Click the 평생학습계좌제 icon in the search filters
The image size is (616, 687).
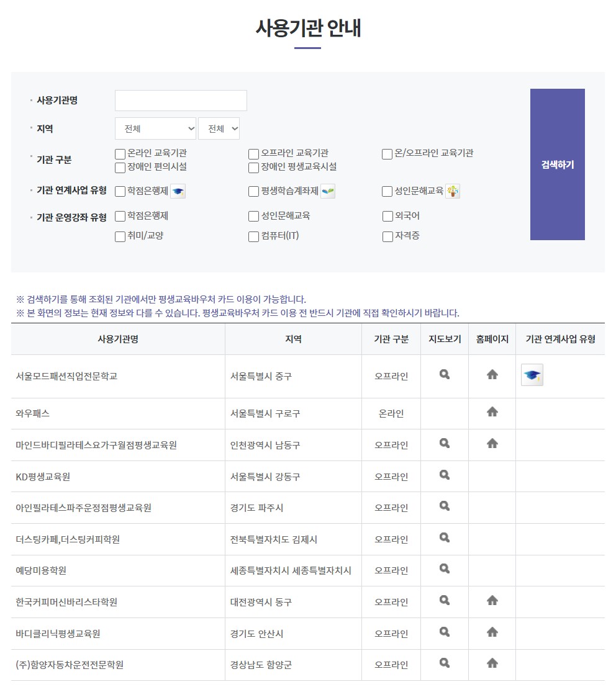[x=327, y=191]
